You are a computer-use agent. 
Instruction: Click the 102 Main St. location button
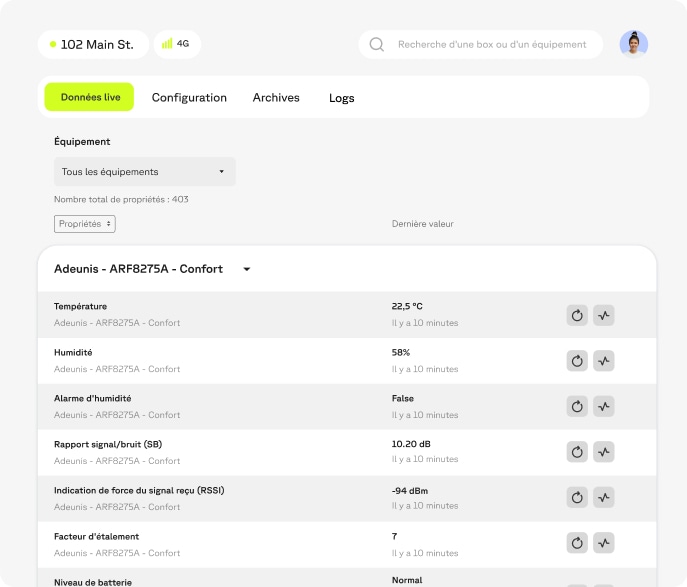coord(93,44)
